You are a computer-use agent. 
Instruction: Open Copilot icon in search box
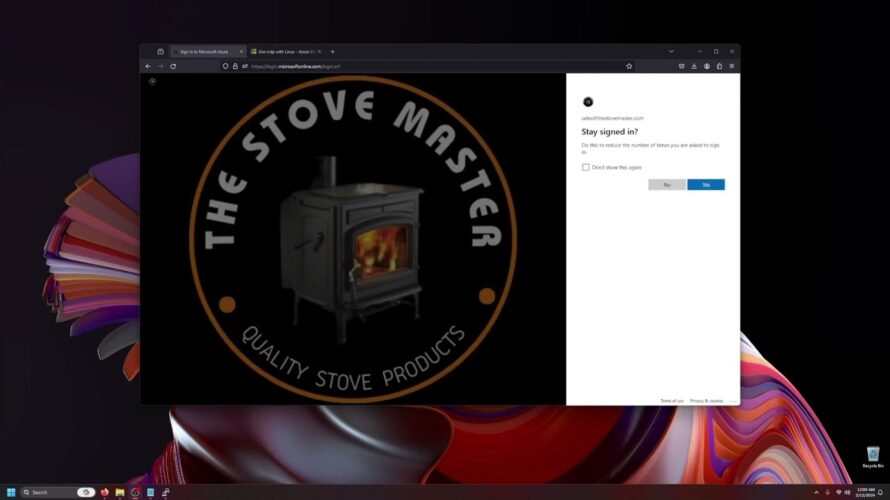coord(86,492)
